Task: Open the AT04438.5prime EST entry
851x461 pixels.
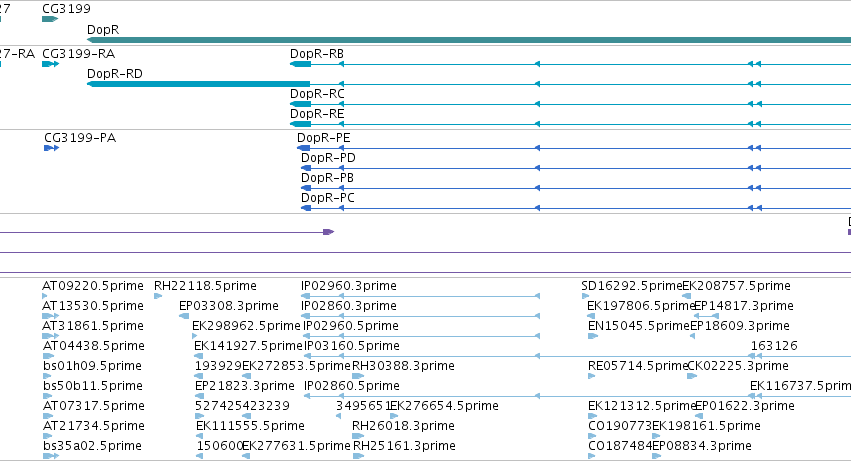Action: click(x=94, y=346)
